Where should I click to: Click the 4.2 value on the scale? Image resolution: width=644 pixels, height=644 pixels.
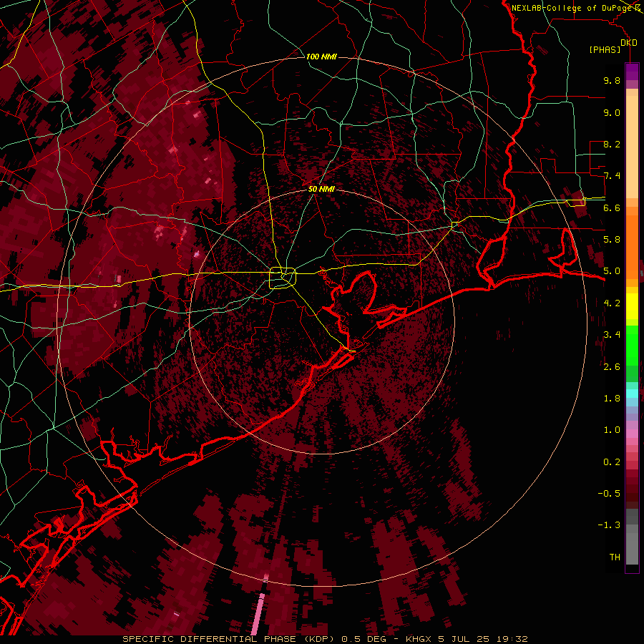612,303
